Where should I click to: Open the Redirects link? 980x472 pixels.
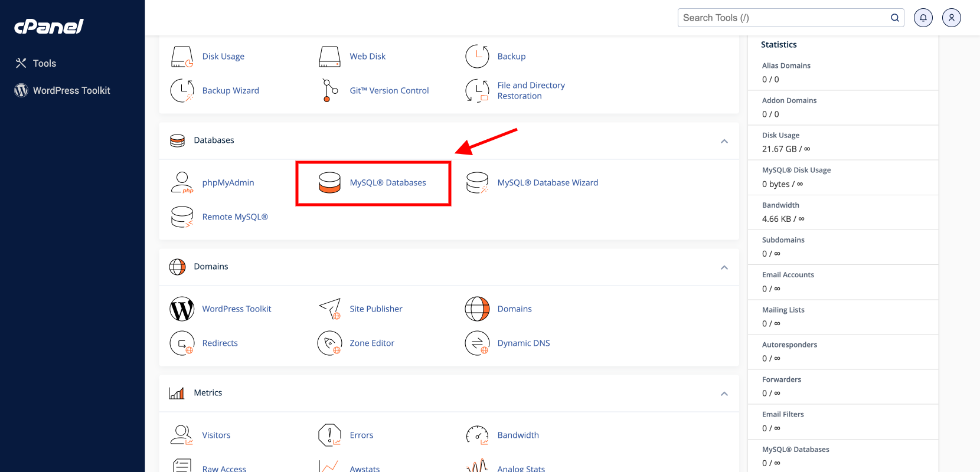tap(220, 343)
